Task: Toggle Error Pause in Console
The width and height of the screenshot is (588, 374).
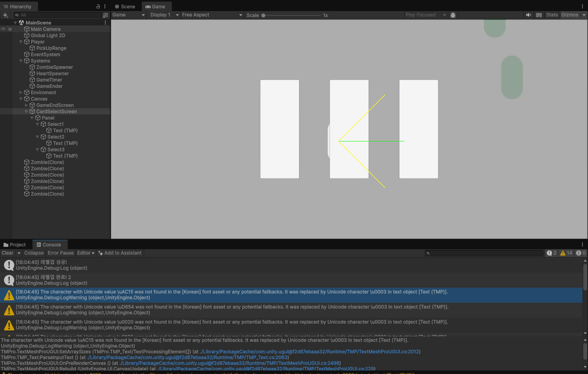Action: 61,253
